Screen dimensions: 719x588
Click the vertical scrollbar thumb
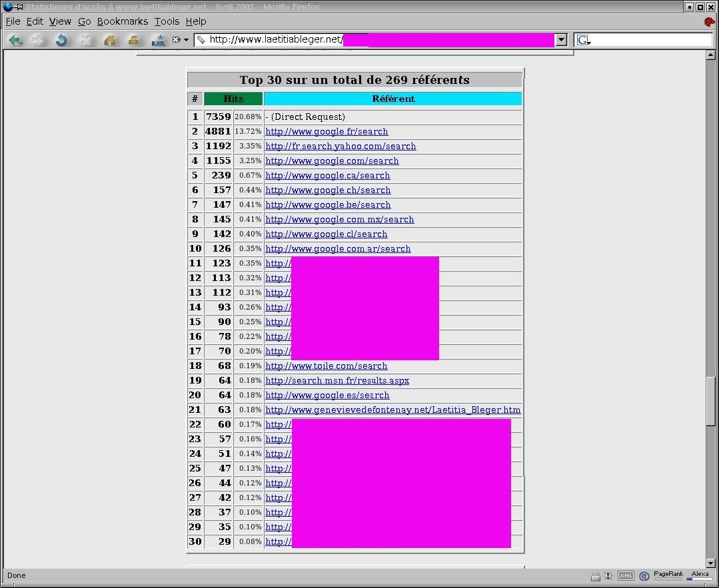[x=710, y=401]
